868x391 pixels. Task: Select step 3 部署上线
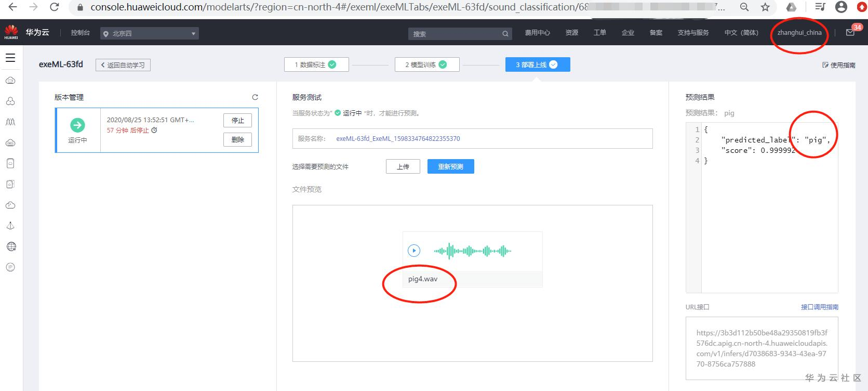538,64
